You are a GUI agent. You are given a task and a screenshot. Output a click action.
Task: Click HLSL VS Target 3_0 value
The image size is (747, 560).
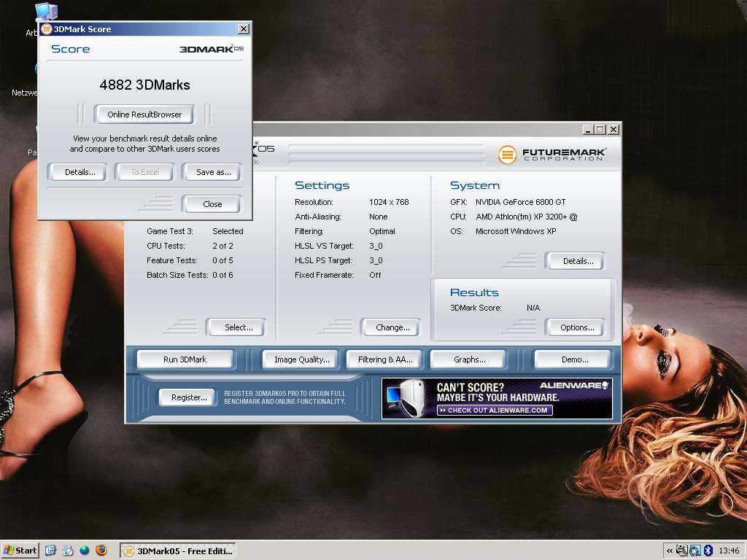[x=376, y=246]
